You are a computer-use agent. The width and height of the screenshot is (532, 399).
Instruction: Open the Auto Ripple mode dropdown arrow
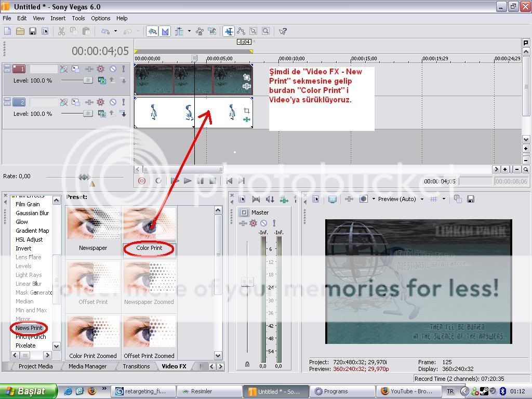(189, 32)
